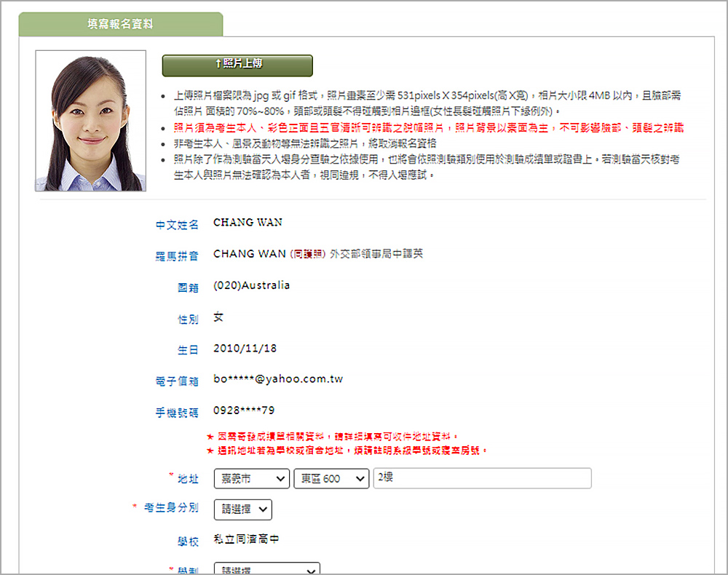Click the birthday value 2010/11/18
Screen dimensions: 728x575
tap(245, 349)
